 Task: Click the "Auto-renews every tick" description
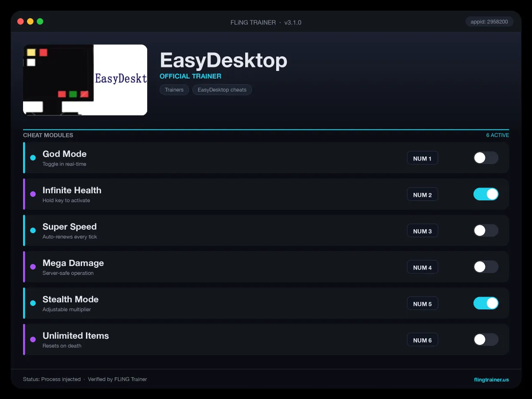pyautogui.click(x=70, y=237)
